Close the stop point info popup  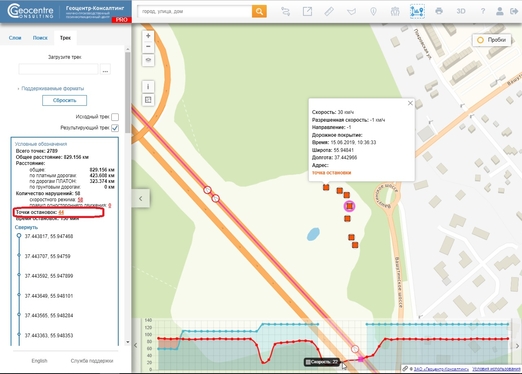(410, 103)
